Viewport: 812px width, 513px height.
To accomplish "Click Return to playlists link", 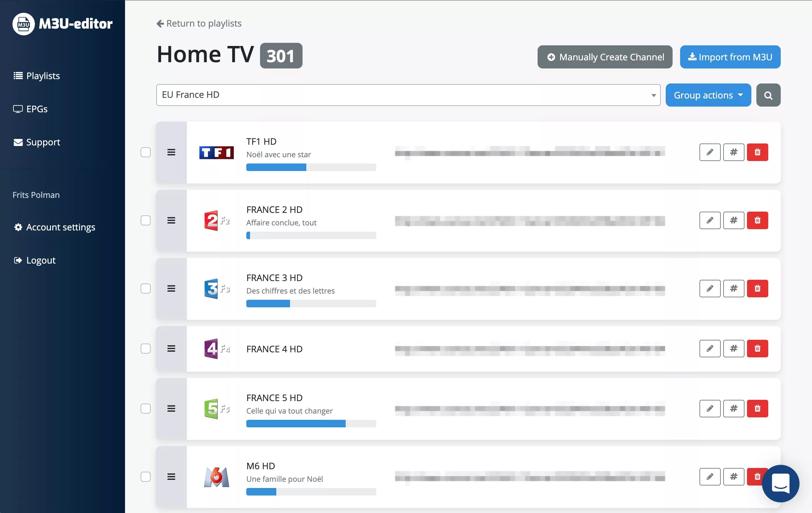I will tap(199, 23).
